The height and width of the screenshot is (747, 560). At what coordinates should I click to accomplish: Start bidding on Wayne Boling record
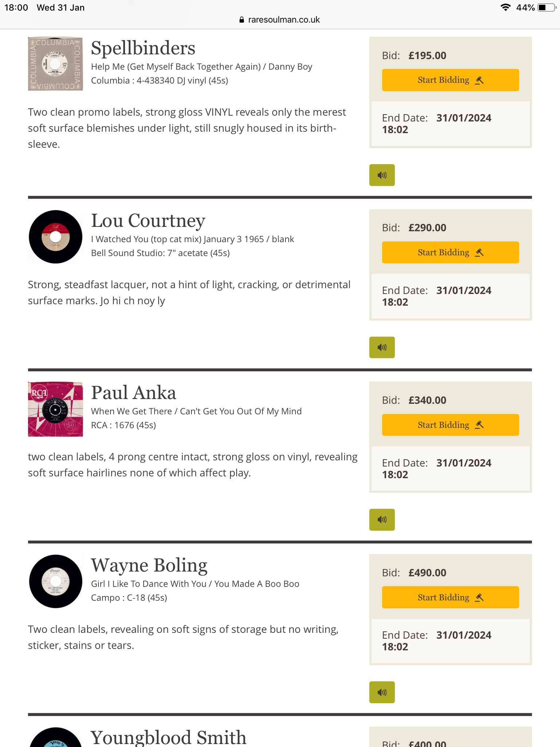[450, 597]
